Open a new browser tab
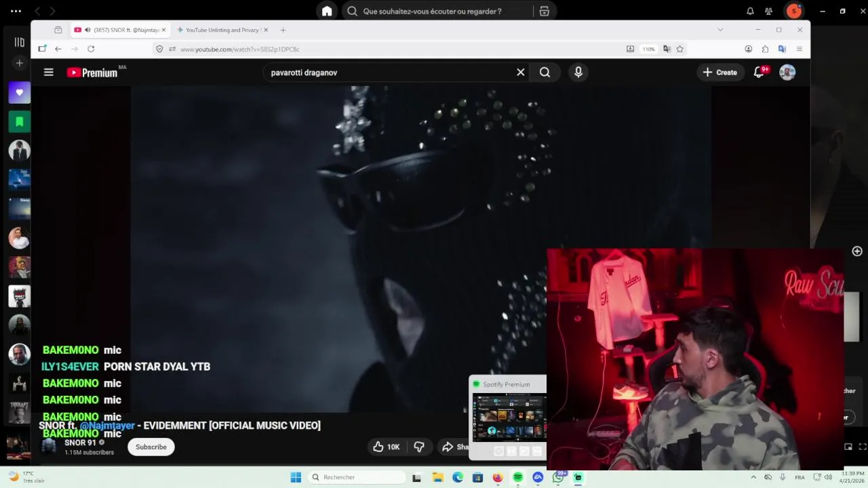 pos(283,30)
